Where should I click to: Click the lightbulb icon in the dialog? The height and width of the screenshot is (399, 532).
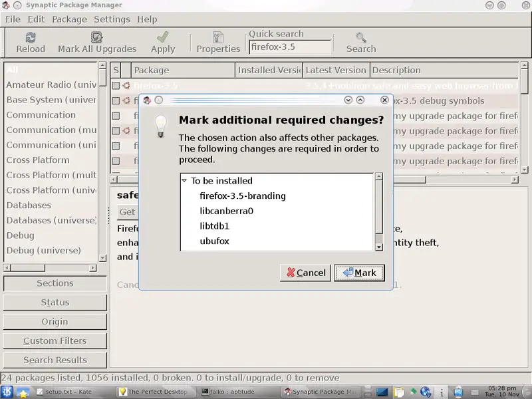point(161,126)
